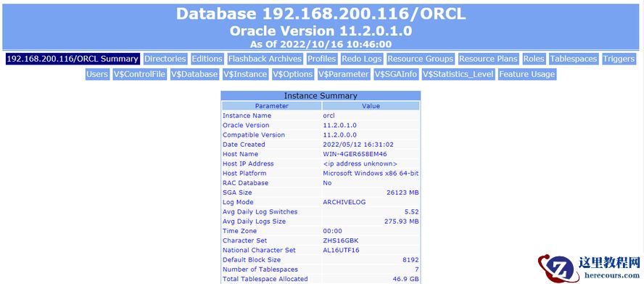Switch to the Editions tab
This screenshot has height=284, width=644.
207,59
